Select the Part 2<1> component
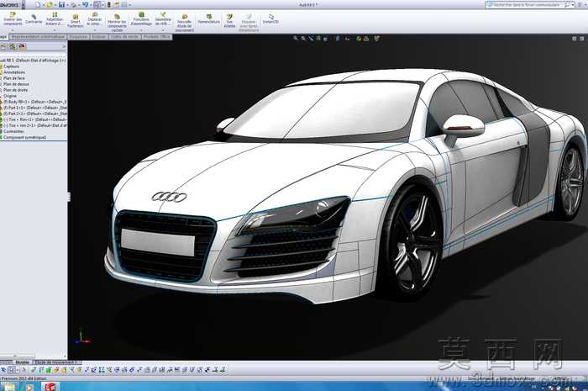 point(37,114)
